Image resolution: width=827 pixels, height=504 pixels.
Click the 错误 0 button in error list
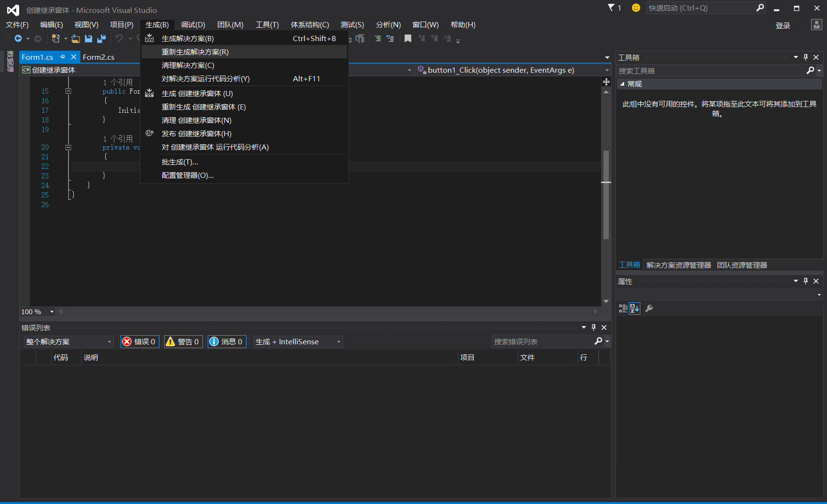[139, 341]
